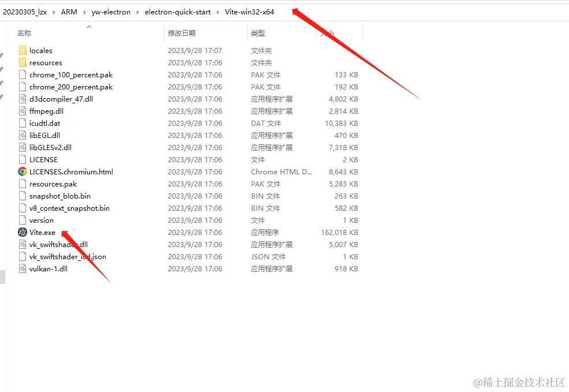
Task: Select the file name snapshot_blob.bin
Action: (x=60, y=196)
